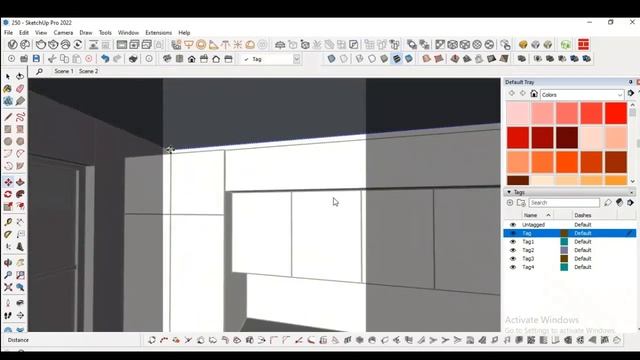The width and height of the screenshot is (640, 360).
Task: Open Tags panel details arrow menu
Action: pyautogui.click(x=631, y=202)
